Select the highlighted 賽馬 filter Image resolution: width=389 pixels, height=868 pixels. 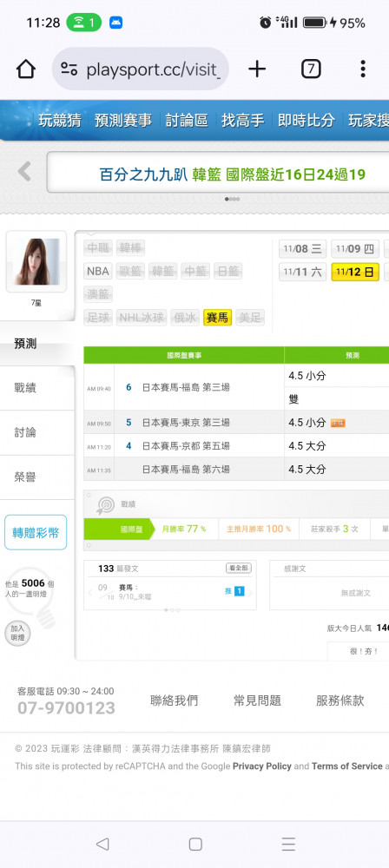[217, 317]
